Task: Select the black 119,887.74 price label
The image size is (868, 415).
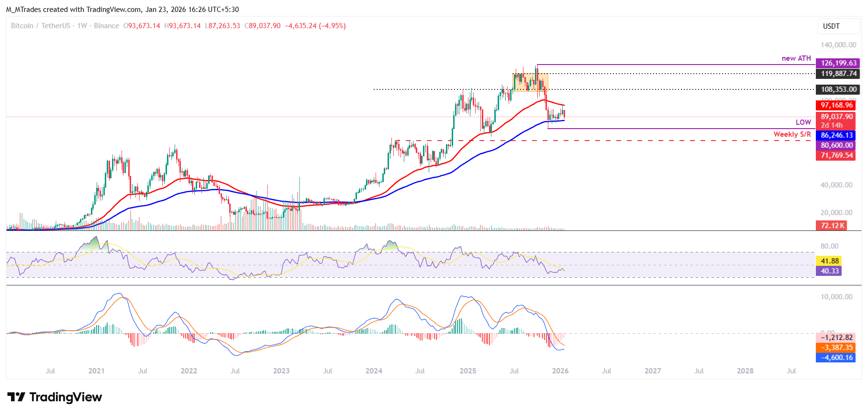Action: point(838,74)
